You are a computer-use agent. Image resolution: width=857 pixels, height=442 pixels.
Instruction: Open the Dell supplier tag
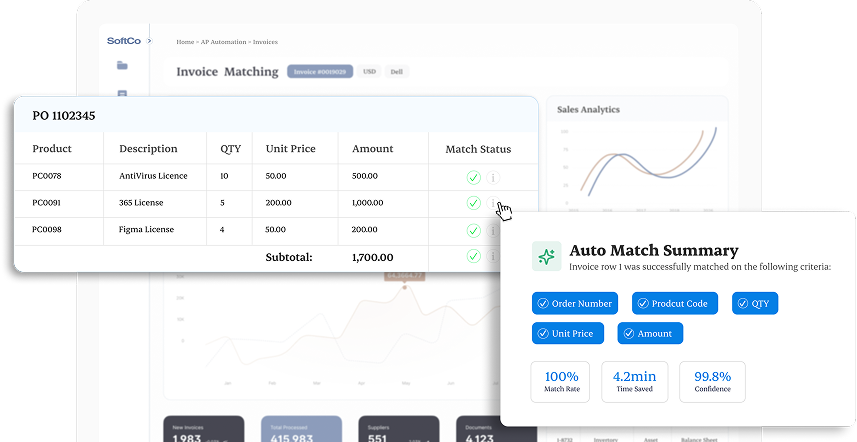[x=398, y=72]
